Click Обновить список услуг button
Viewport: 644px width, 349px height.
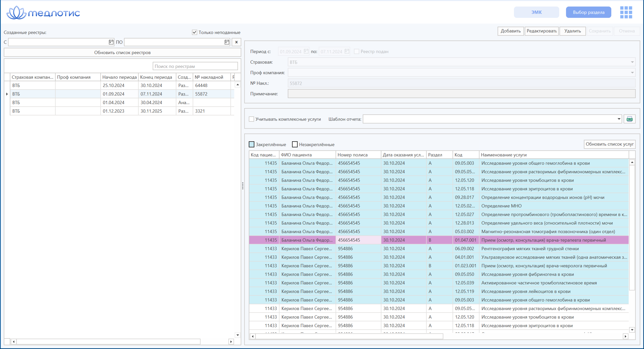610,144
